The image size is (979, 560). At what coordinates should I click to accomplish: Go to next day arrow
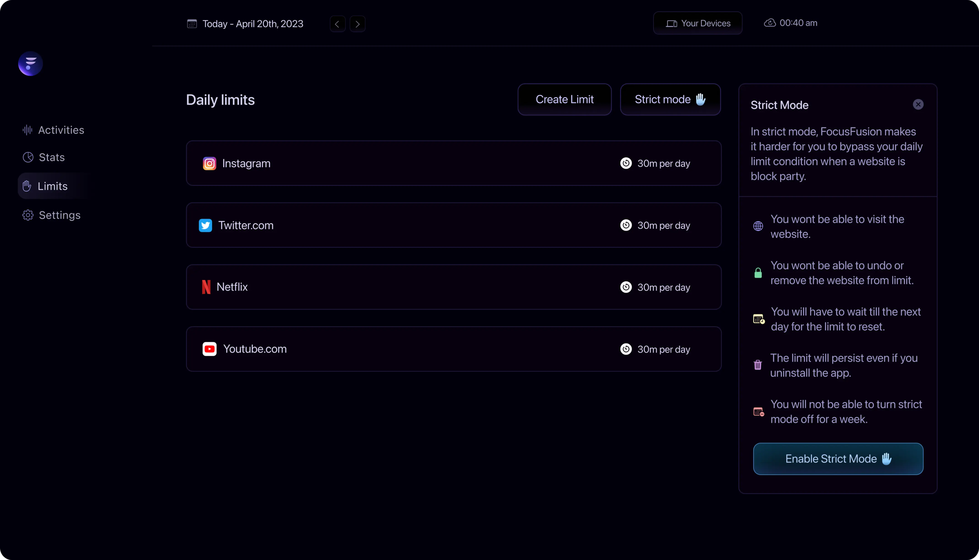358,24
